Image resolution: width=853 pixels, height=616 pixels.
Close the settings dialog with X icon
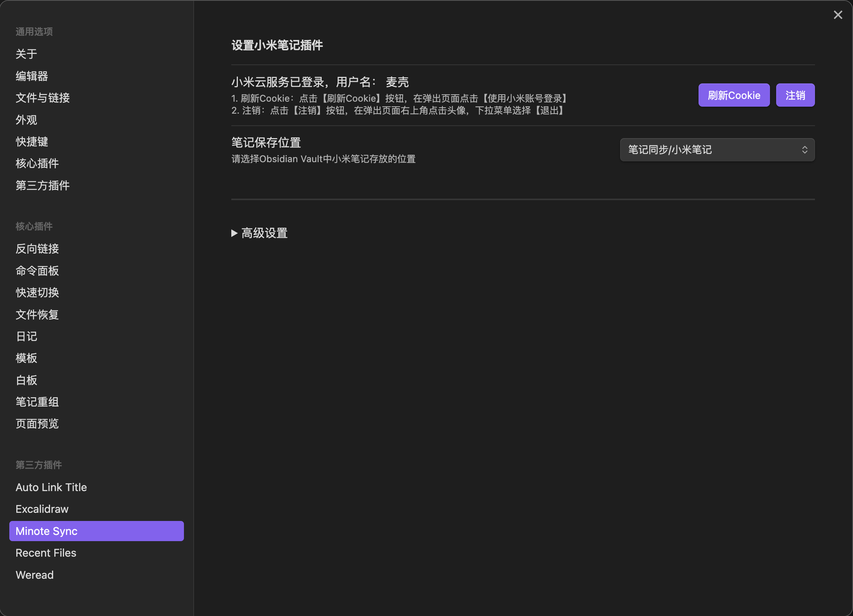(838, 15)
